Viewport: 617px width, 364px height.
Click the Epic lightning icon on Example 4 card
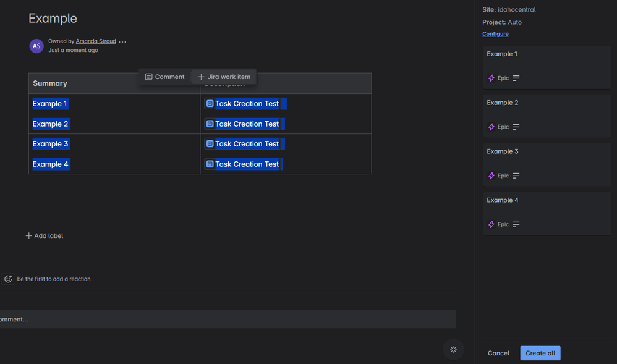point(491,224)
